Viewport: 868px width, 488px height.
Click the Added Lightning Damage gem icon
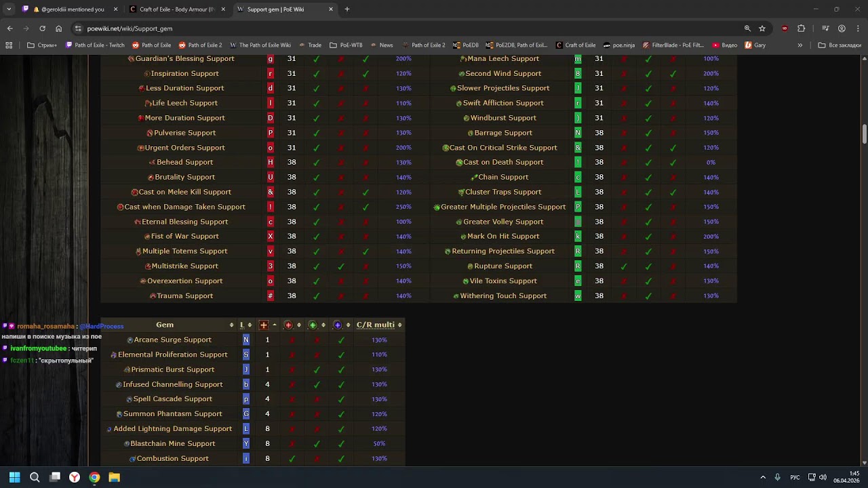[109, 429]
